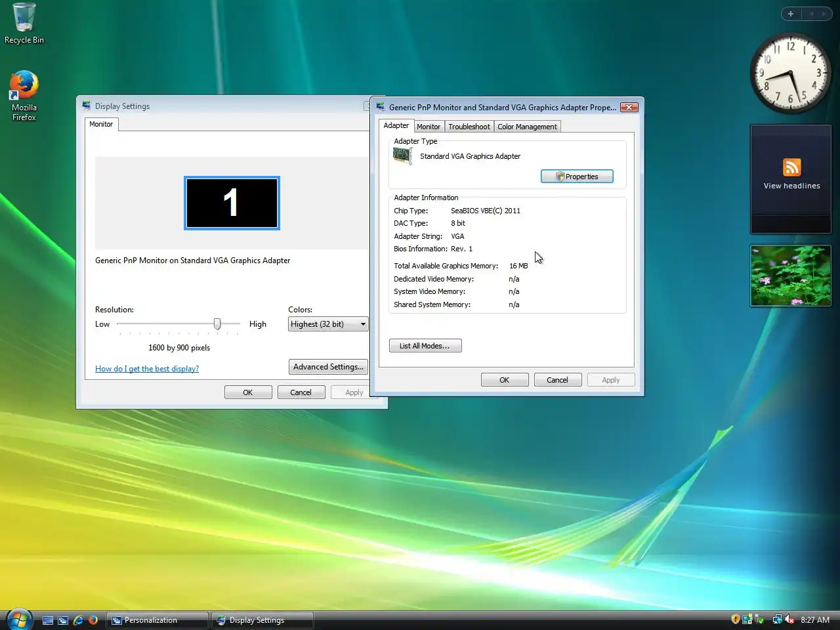840x630 pixels.
Task: Click the sidebar next-page arrow
Action: pyautogui.click(x=824, y=14)
